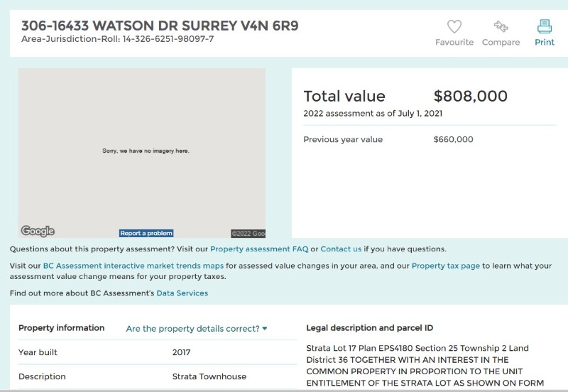This screenshot has width=568, height=392.
Task: Open the Data Services link
Action: 182,293
